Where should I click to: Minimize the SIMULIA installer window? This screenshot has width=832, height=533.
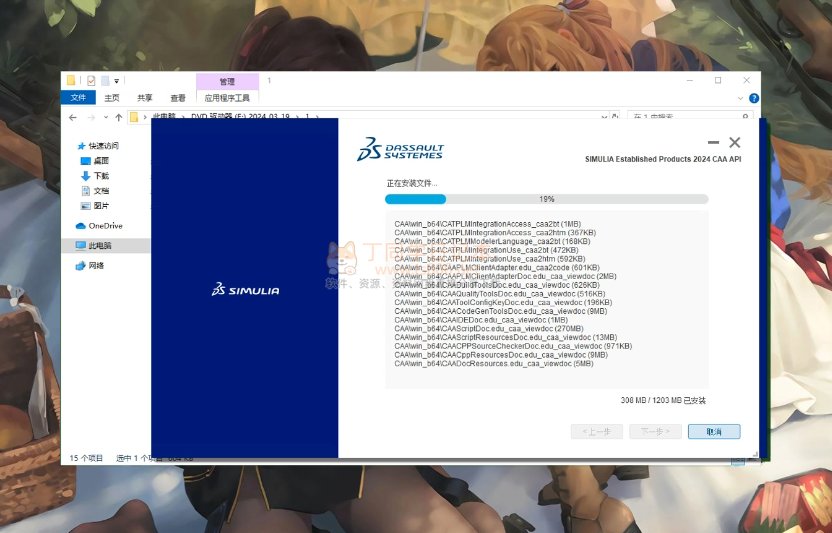(713, 142)
